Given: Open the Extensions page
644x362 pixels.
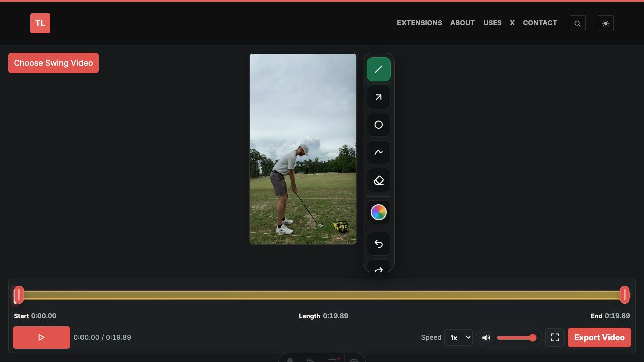Looking at the screenshot, I should (420, 23).
